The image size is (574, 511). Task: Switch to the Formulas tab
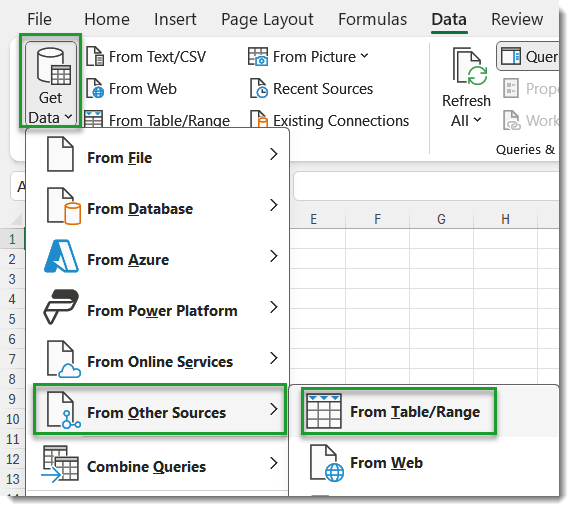[372, 19]
